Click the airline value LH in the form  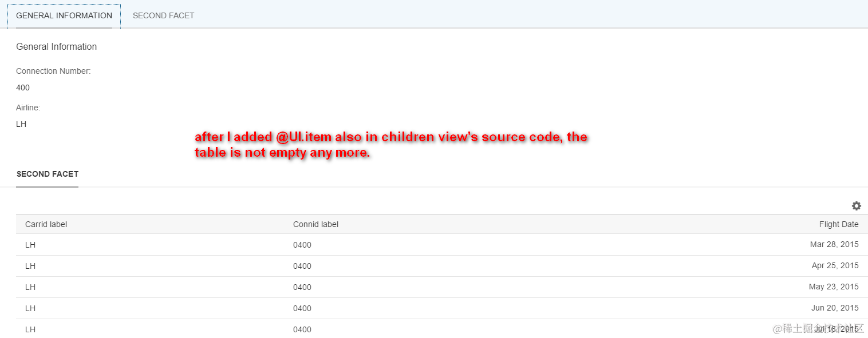21,124
